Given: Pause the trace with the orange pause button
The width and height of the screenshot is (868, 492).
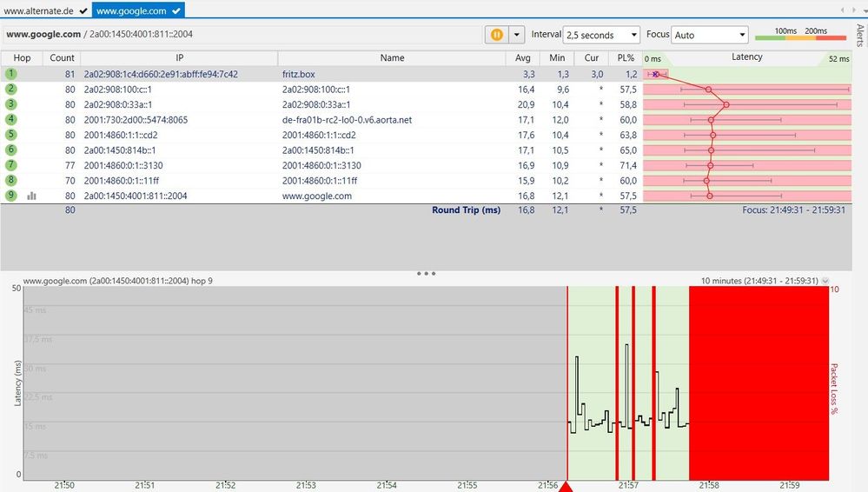Looking at the screenshot, I should point(496,35).
